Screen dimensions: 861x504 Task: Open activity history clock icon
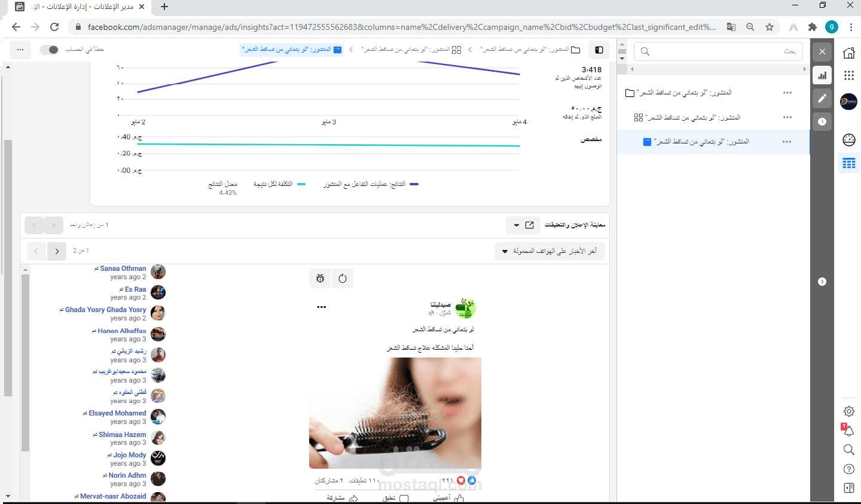click(822, 121)
